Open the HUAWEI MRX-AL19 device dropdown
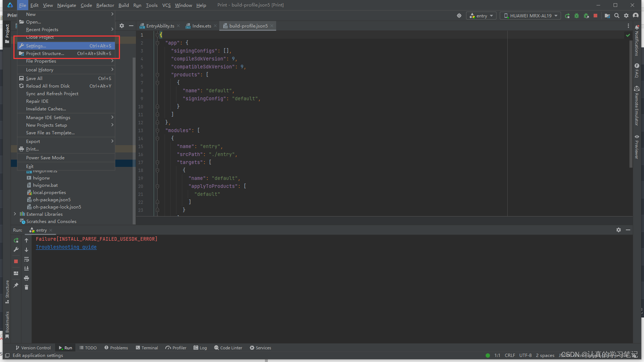This screenshot has height=362, width=644. 531,16
